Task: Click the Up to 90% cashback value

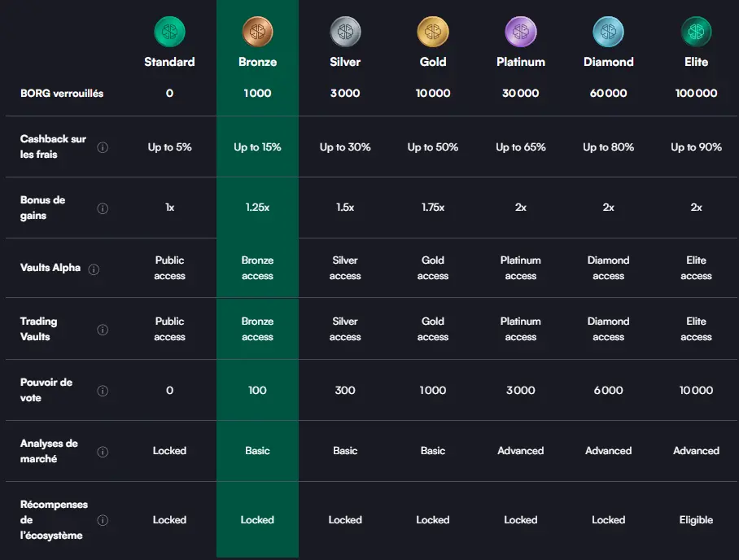Action: 696,147
